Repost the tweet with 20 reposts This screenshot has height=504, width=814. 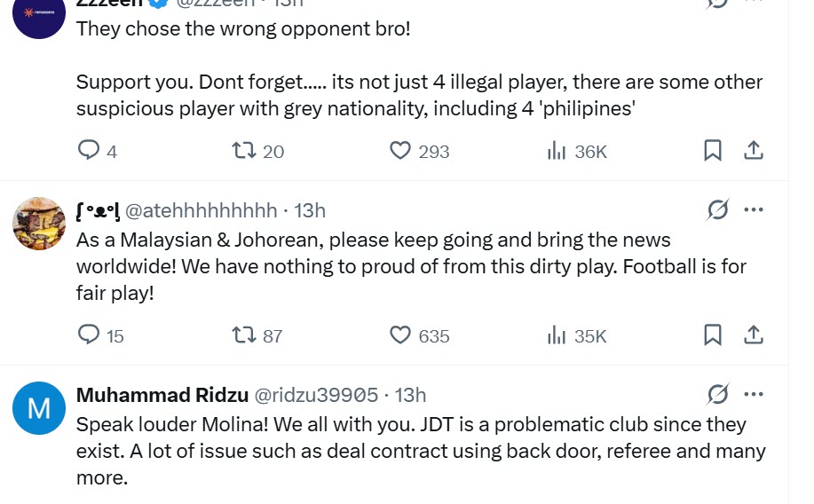(x=244, y=151)
